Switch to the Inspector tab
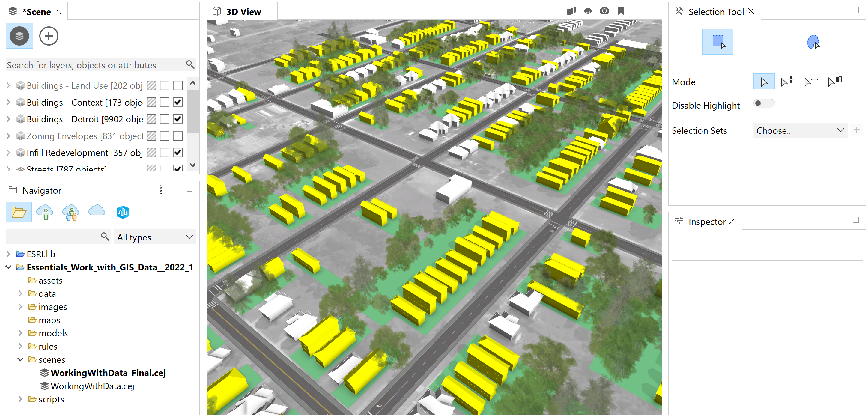This screenshot has width=868, height=417. coord(706,222)
